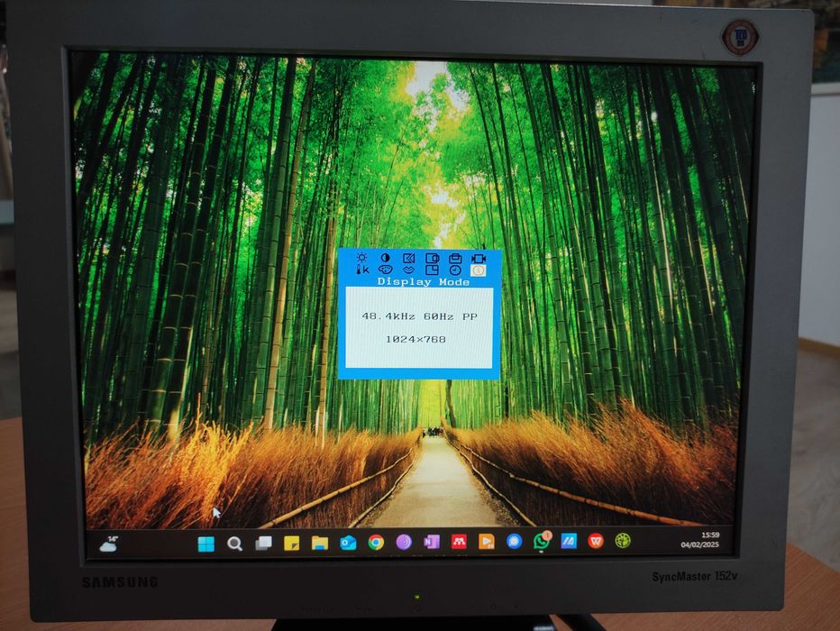Open the blue slanted-lines app icon
840x631 pixels.
(x=569, y=541)
